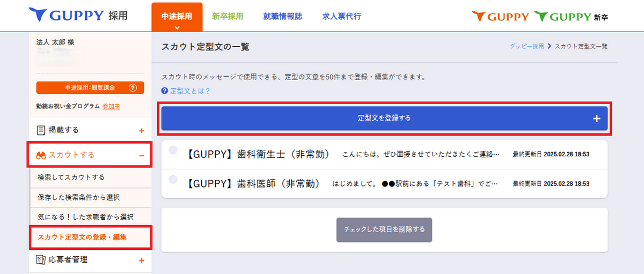Open 検索してスカウトする in sidebar
The image size is (644, 274).
pyautogui.click(x=71, y=177)
